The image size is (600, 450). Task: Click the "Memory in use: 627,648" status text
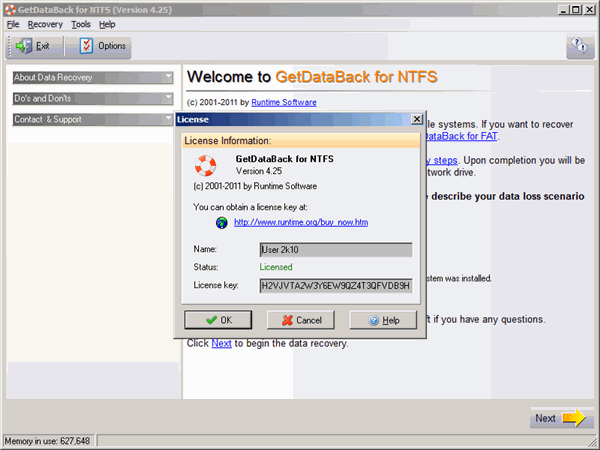(x=47, y=441)
